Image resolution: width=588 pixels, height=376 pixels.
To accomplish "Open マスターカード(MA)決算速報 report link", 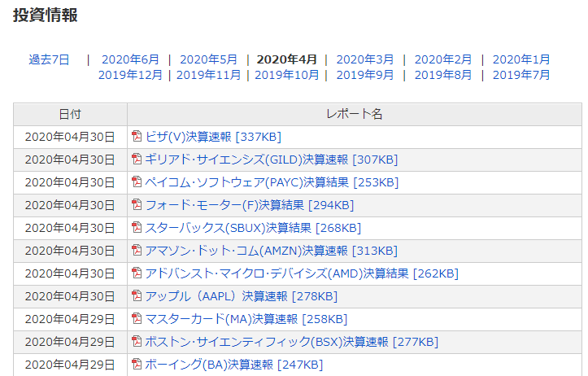I will [x=246, y=319].
